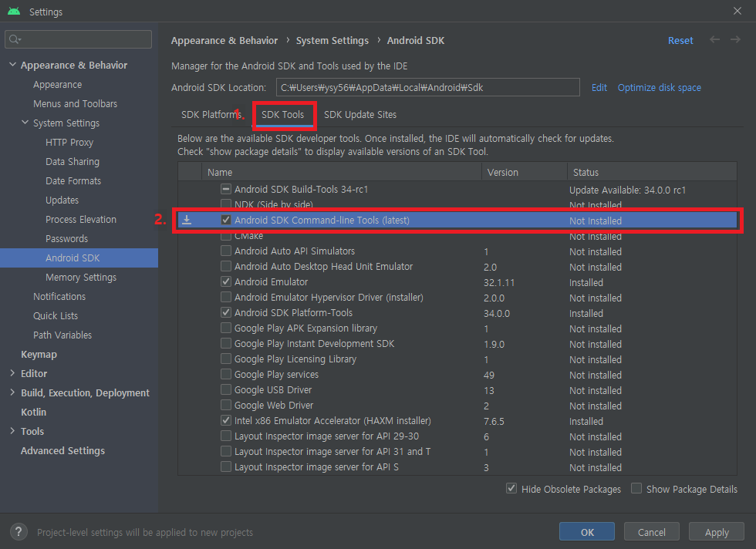Click the Android Studio logo icon
Screen dimensions: 756x549
click(14, 11)
